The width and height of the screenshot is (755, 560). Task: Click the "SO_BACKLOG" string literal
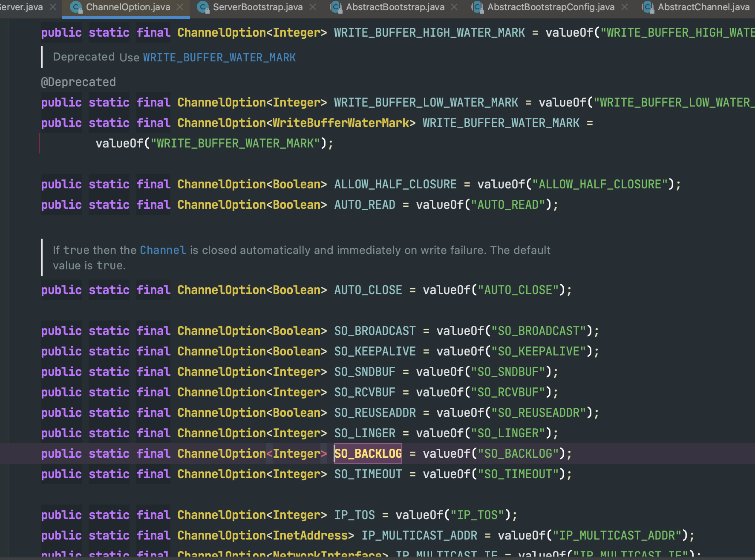coord(518,453)
